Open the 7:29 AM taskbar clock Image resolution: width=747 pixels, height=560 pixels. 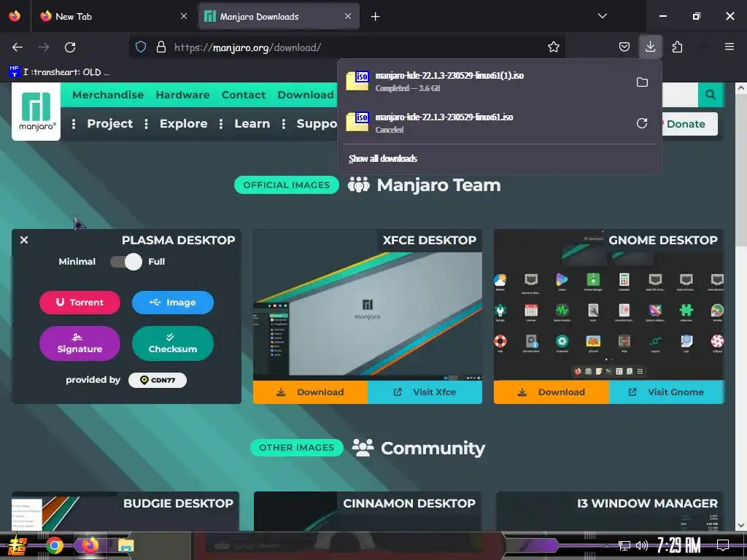679,545
